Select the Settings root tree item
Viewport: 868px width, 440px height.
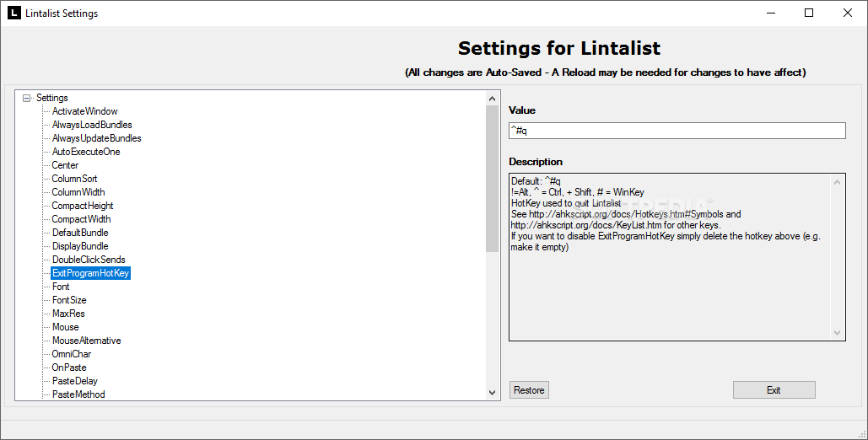click(52, 98)
